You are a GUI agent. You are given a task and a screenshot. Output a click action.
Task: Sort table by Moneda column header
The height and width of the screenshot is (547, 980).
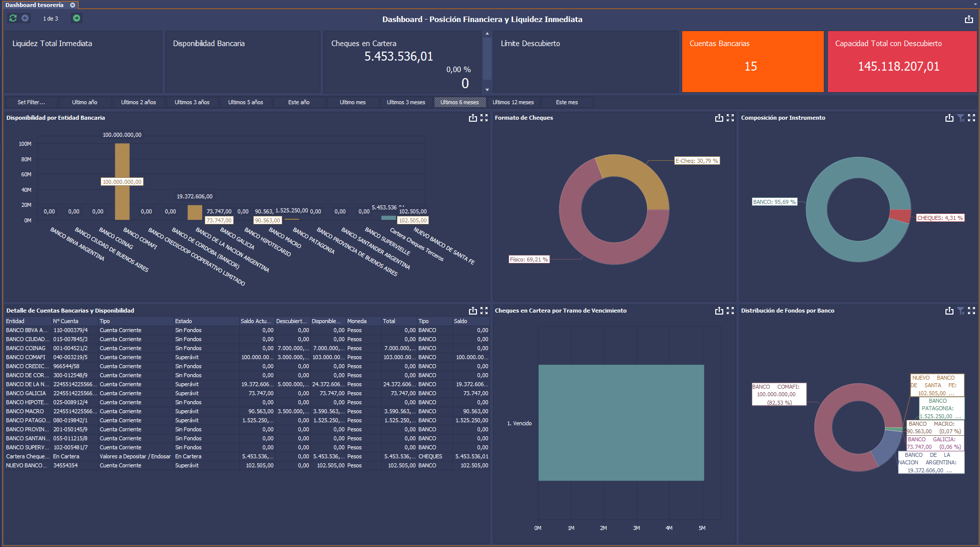(x=363, y=321)
